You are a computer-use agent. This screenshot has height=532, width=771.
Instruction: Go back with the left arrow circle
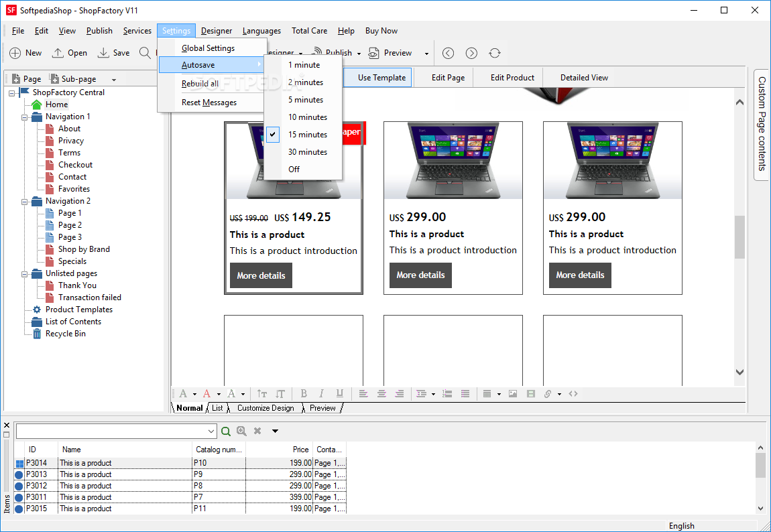(448, 53)
